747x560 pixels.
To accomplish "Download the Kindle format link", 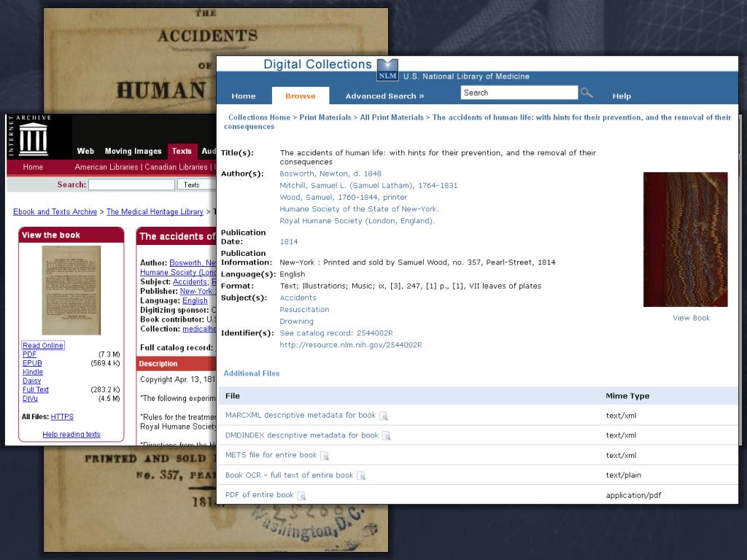I will (x=33, y=372).
